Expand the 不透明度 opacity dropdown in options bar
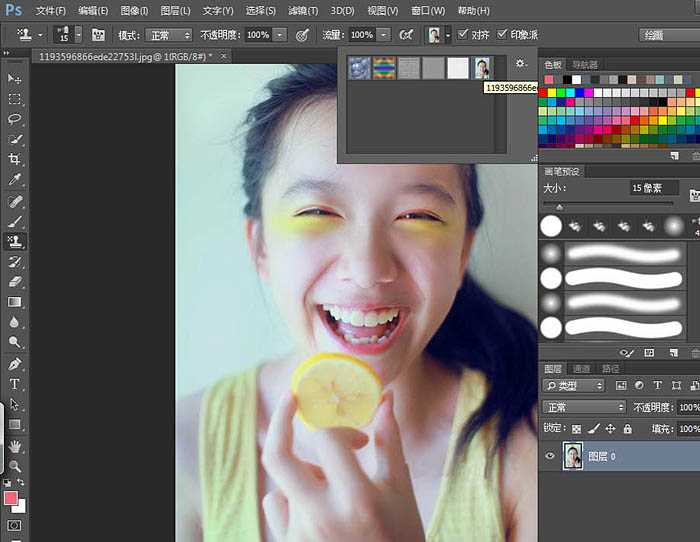 279,34
